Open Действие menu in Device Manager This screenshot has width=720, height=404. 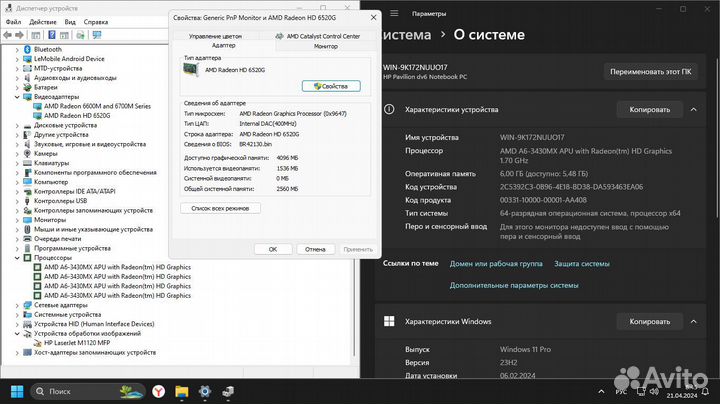(43, 22)
